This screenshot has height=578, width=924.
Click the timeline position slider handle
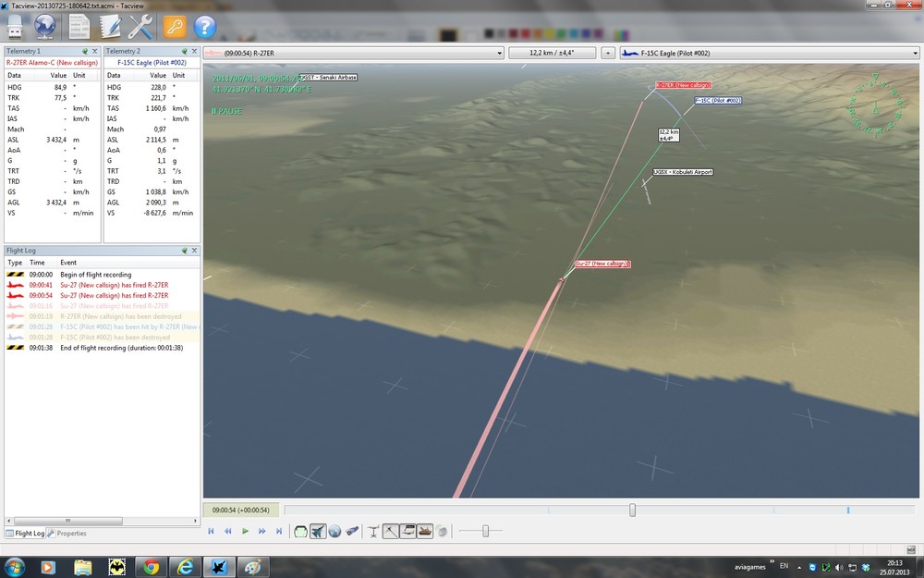pyautogui.click(x=632, y=510)
